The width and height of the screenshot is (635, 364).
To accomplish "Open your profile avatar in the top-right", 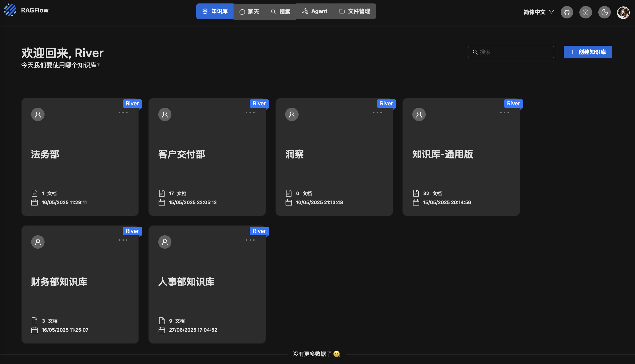I will click(623, 13).
